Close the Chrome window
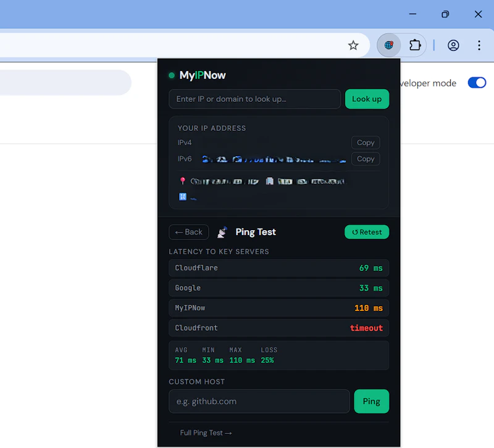 (478, 14)
